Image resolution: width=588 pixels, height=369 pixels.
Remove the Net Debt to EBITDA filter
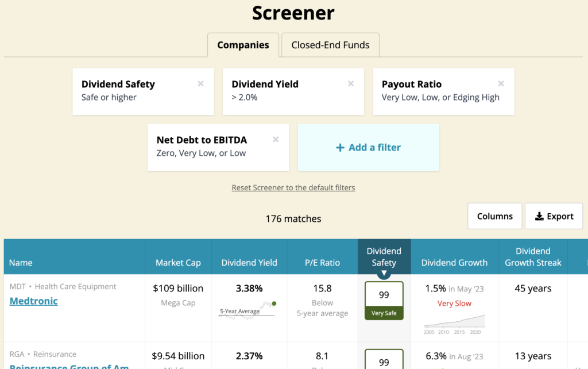(276, 139)
